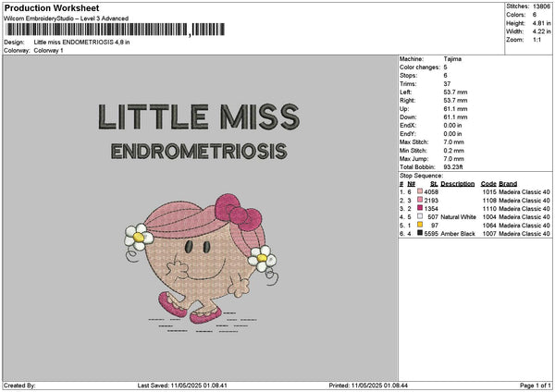This screenshot has width=555, height=392.
Task: Click the 'Colorway 1' value
Action: pos(48,51)
